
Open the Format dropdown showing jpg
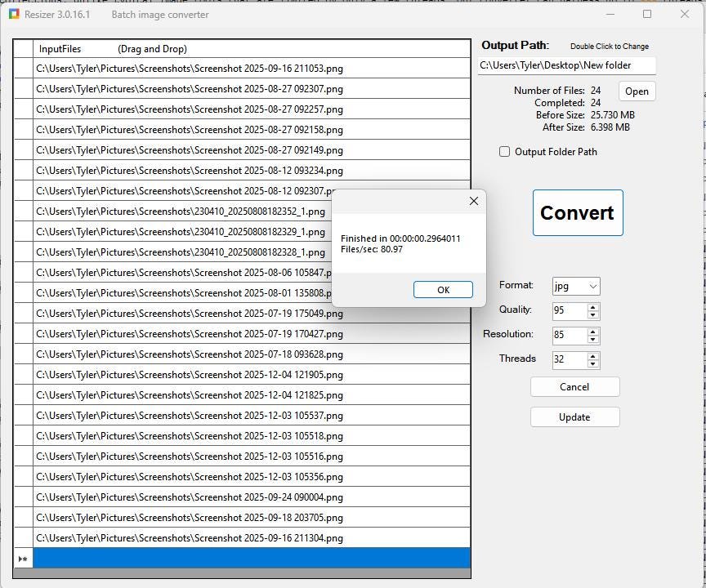pyautogui.click(x=576, y=286)
